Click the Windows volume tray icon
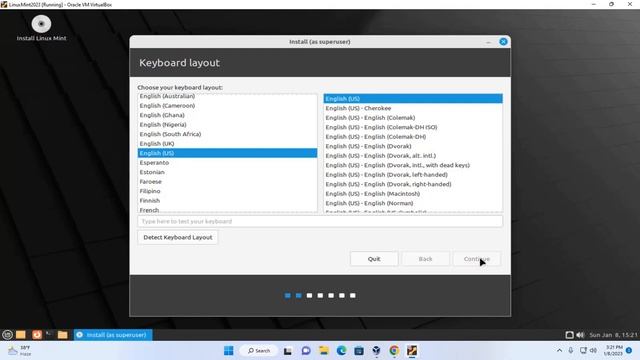This screenshot has height=360, width=640. click(593, 351)
